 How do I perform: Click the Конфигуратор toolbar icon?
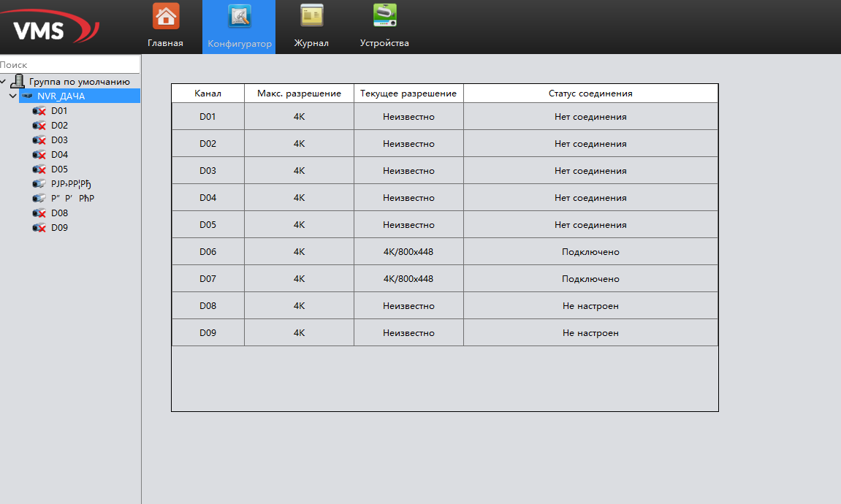[239, 16]
